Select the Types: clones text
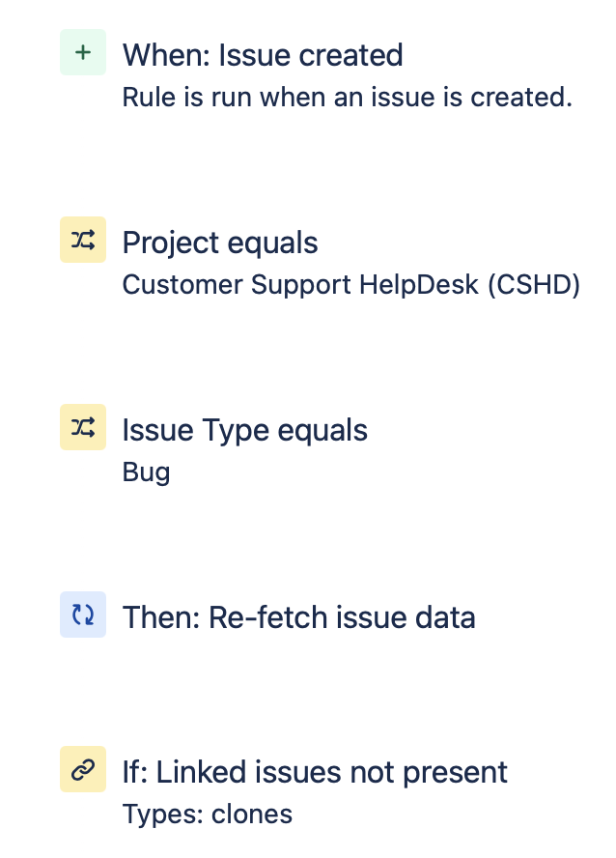616x858 pixels. 207,814
